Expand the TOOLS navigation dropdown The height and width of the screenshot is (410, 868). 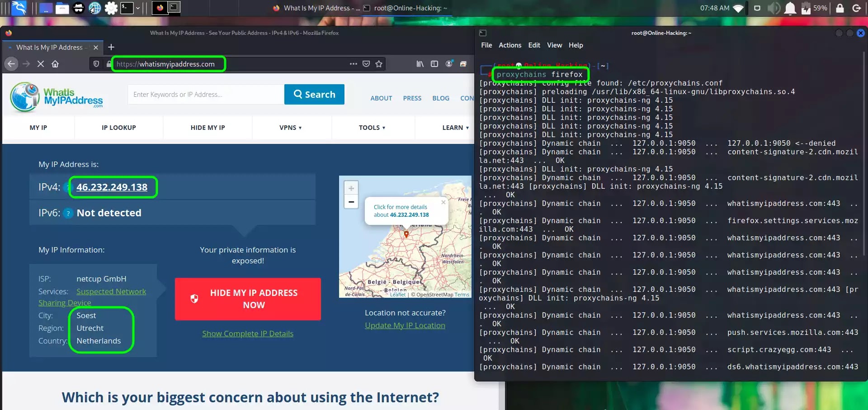tap(372, 128)
